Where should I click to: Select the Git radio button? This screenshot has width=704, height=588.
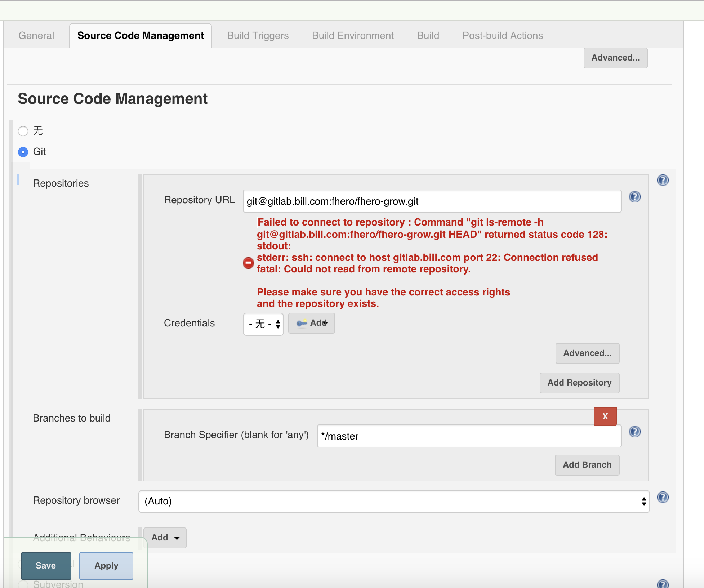click(x=23, y=152)
